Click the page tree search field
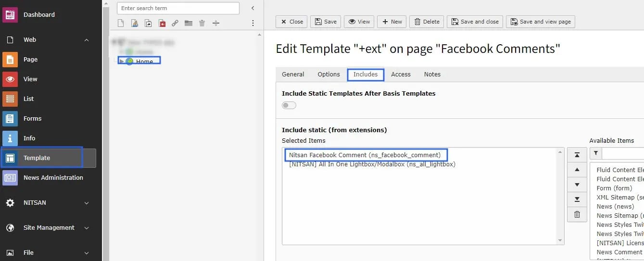The height and width of the screenshot is (261, 644). tap(178, 8)
